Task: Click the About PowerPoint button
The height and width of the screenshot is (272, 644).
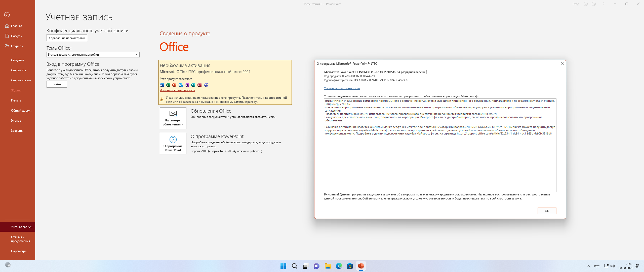Action: (x=173, y=144)
